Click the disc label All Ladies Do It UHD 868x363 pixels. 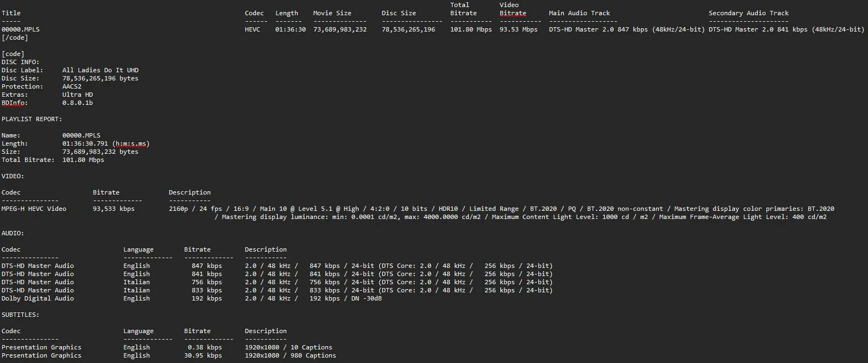click(100, 70)
